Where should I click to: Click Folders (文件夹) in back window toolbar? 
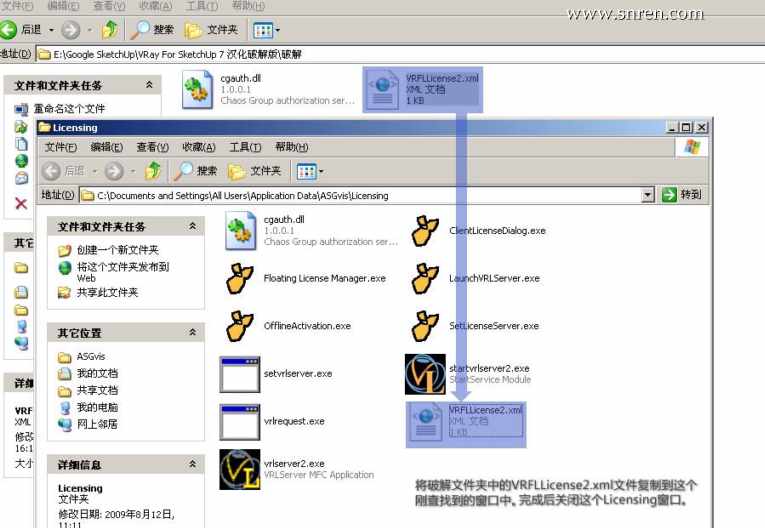click(x=211, y=30)
